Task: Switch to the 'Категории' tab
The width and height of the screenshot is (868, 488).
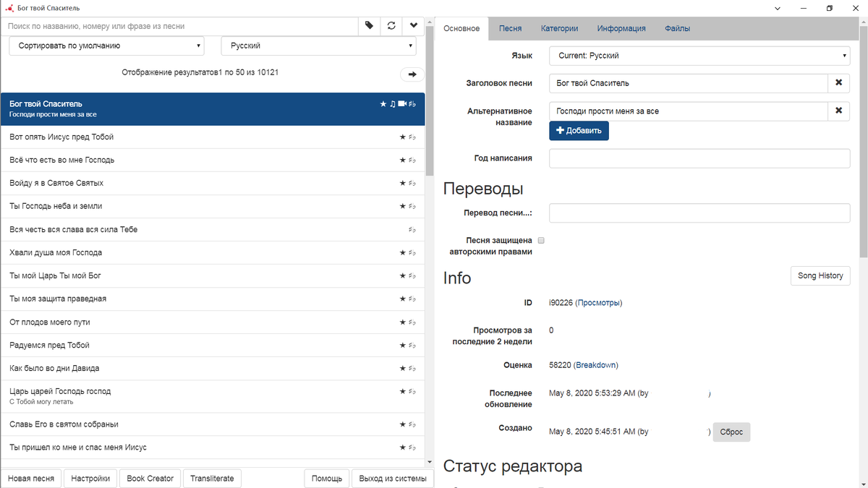Action: point(559,28)
